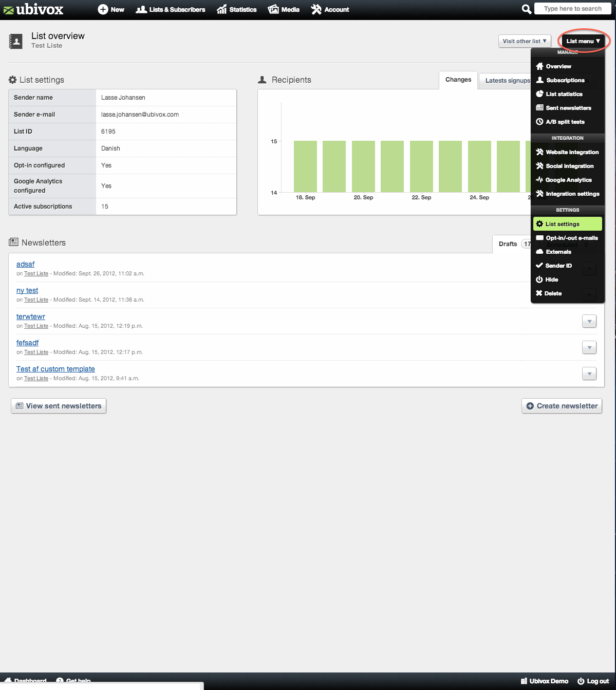The image size is (616, 690).
Task: Click the View sent newsletters button
Action: click(x=59, y=406)
